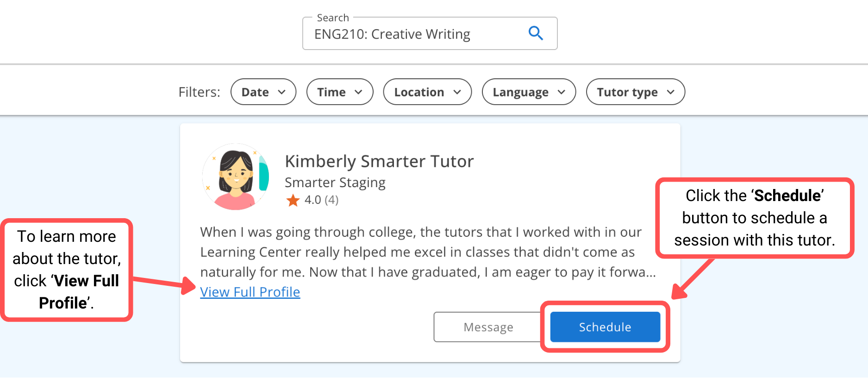This screenshot has height=378, width=868.
Task: Open the Date filter dropdown
Action: point(263,92)
